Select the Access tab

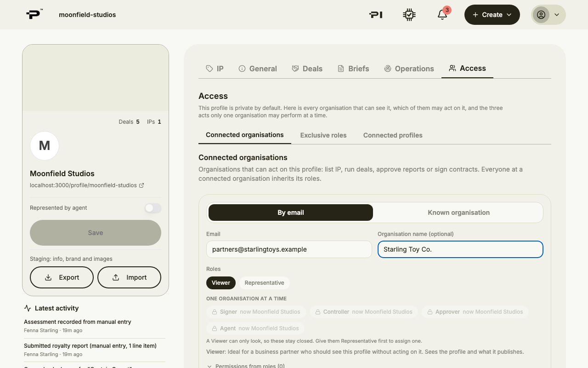tap(467, 68)
